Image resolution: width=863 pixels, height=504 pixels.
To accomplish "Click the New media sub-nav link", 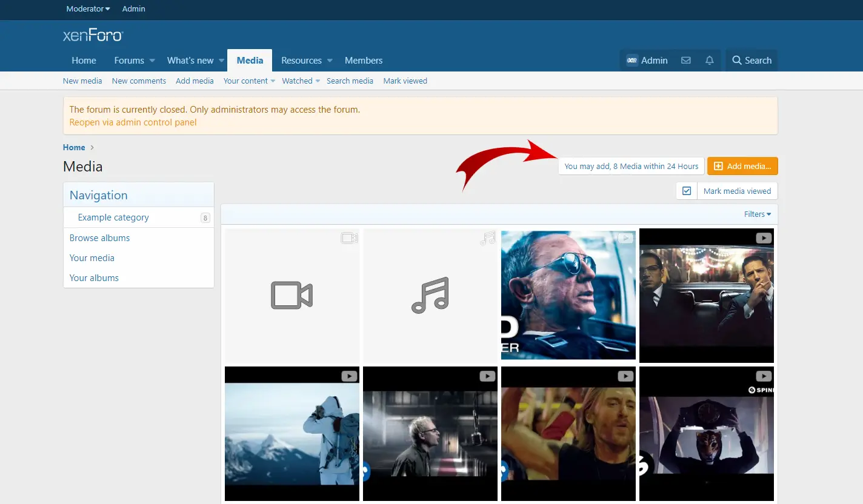I will 82,81.
